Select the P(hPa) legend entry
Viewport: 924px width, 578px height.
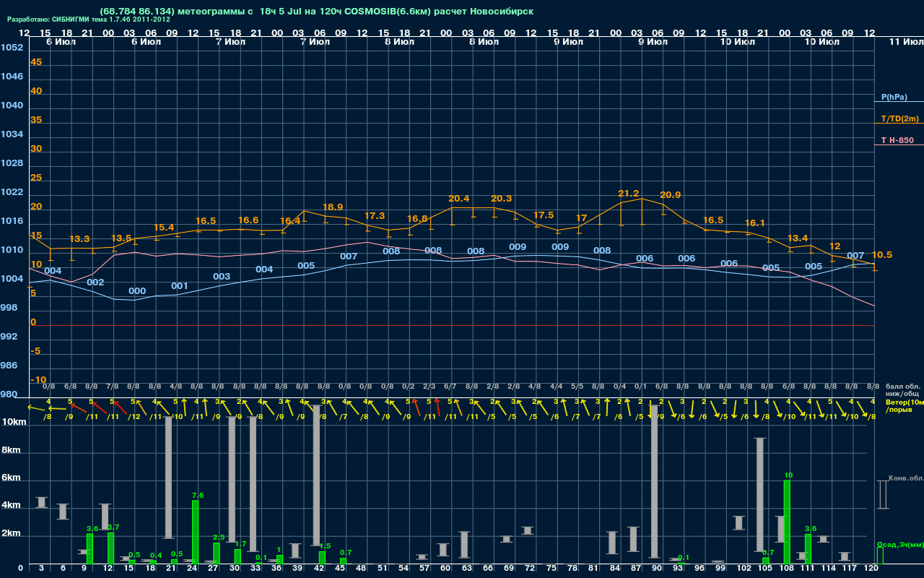coord(894,97)
